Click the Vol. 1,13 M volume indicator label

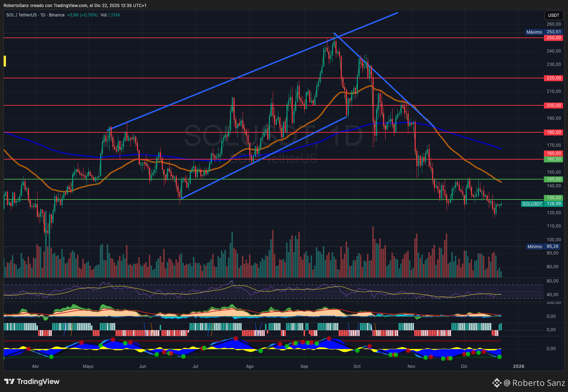110,15
